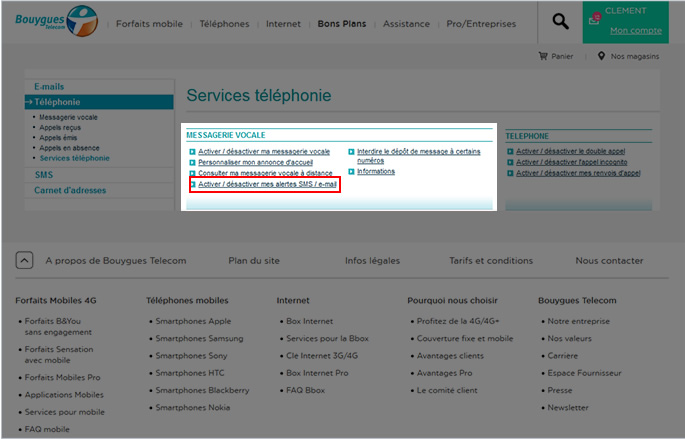Click the location pin for Nos magasins

(601, 56)
